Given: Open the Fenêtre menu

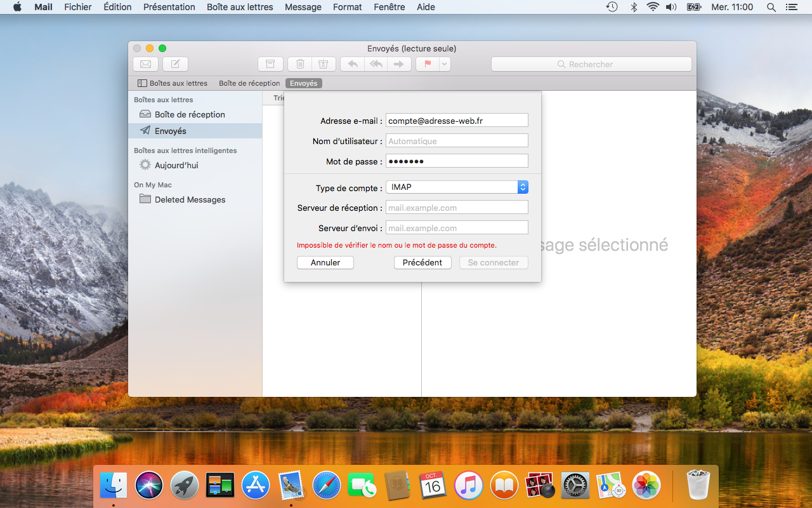Looking at the screenshot, I should [x=390, y=7].
